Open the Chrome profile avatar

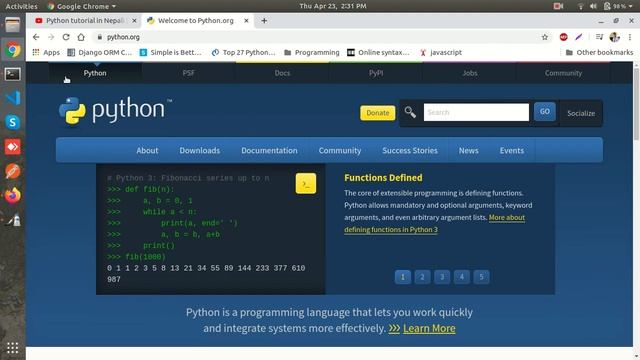click(x=614, y=37)
